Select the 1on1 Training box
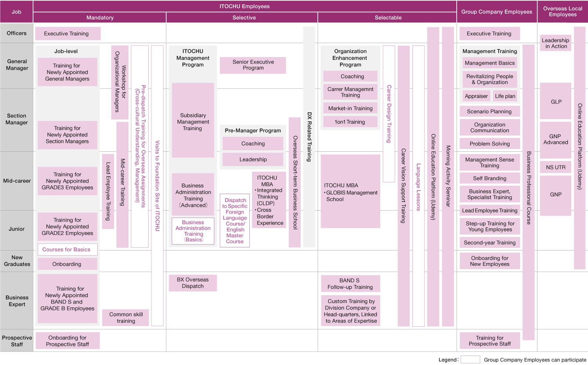 click(350, 122)
